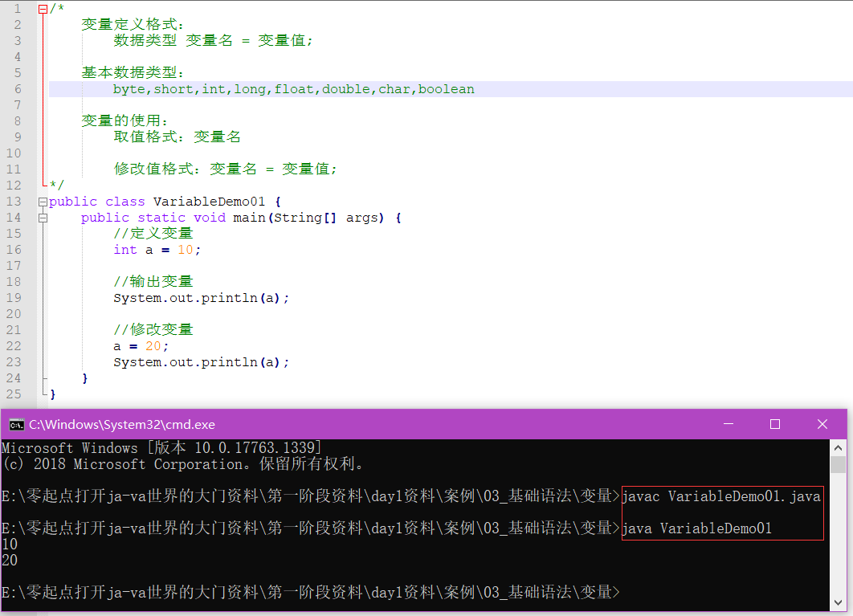Collapse the VariableDemo01 class fold marker
The image size is (853, 616).
click(x=43, y=201)
